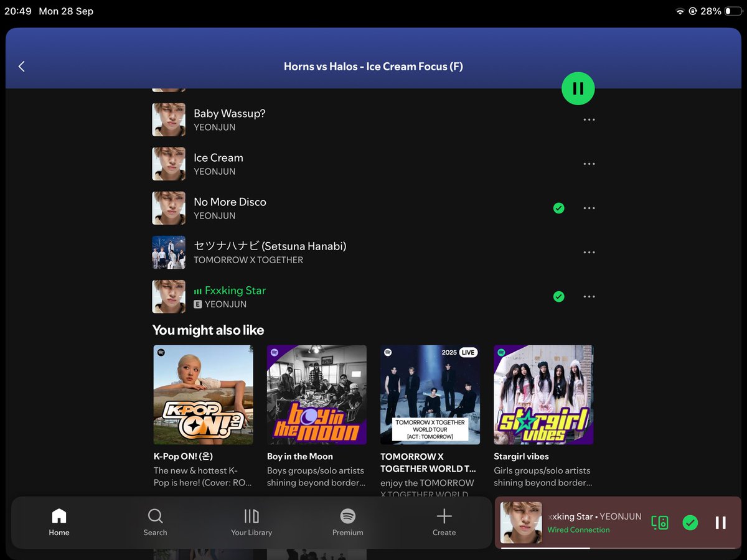Open the Your Library tab
The image size is (747, 560).
[251, 522]
